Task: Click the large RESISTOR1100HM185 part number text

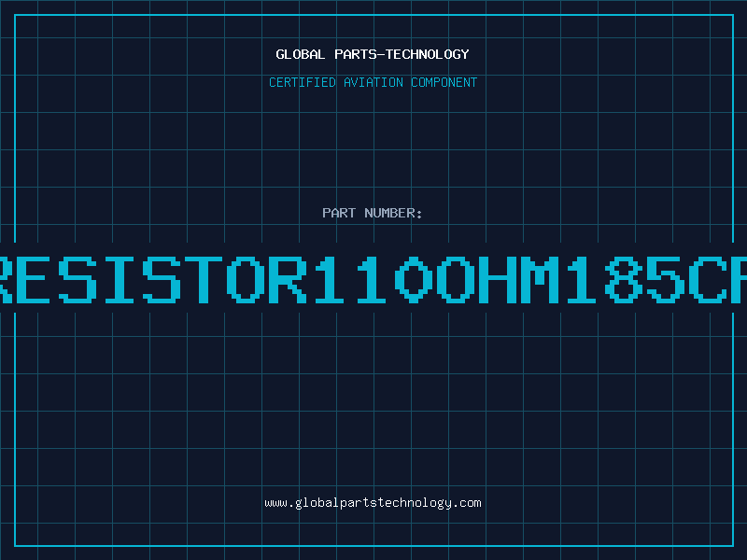Action: point(373,280)
